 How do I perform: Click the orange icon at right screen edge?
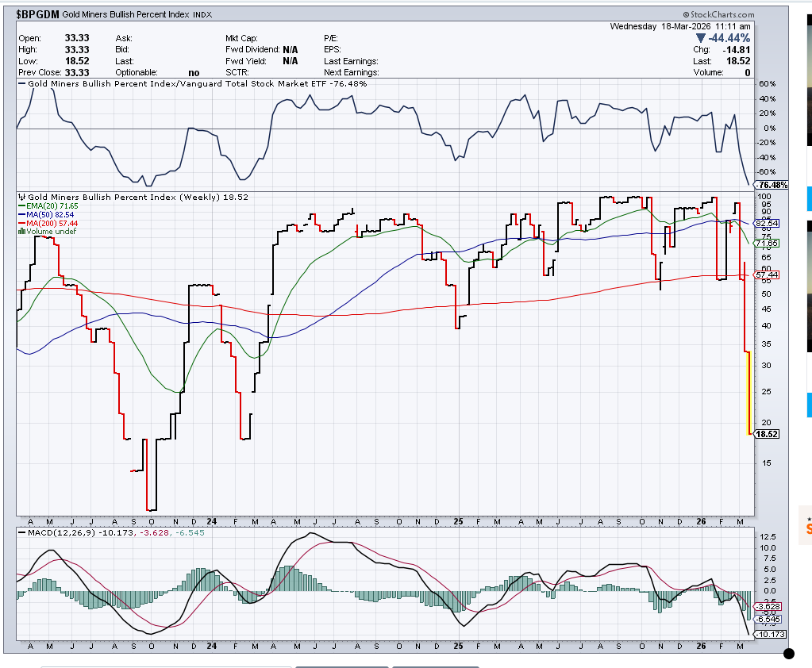[x=808, y=528]
